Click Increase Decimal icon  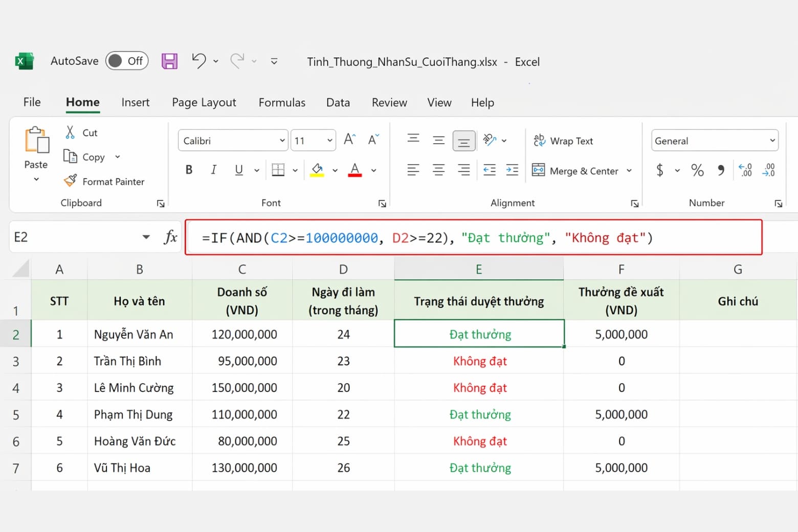tap(745, 170)
